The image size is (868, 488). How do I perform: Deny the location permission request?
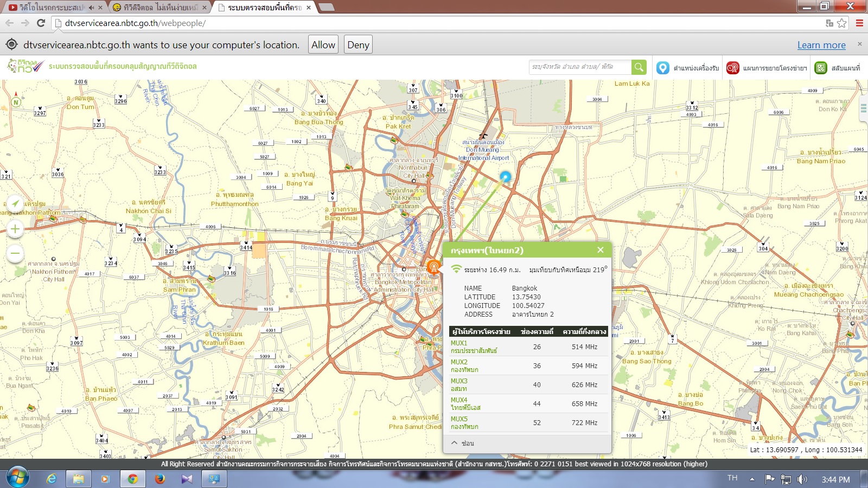pyautogui.click(x=358, y=45)
